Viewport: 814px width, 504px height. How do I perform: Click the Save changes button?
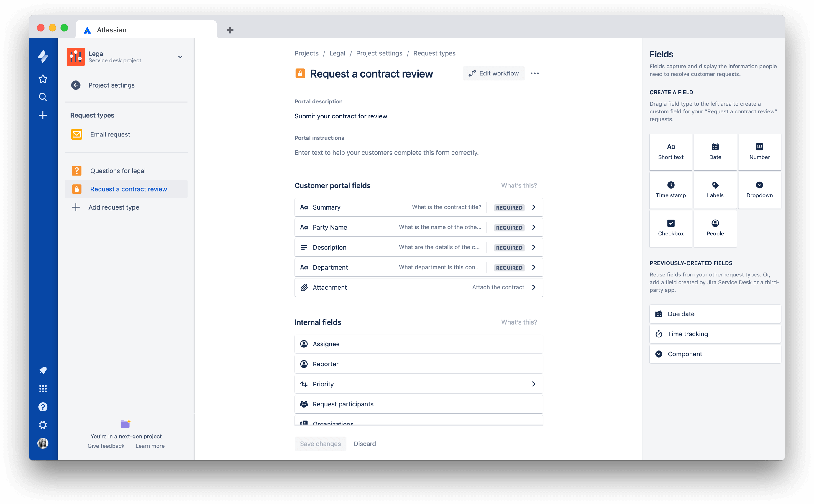320,443
